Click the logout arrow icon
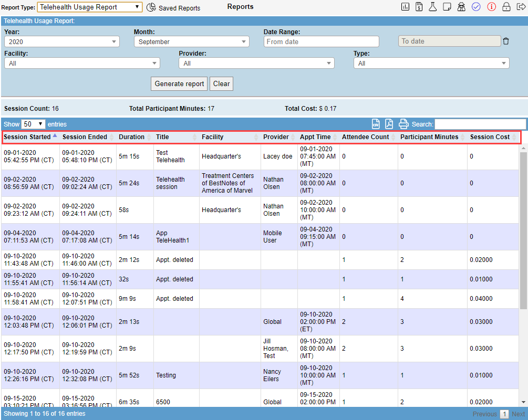The height and width of the screenshot is (420, 528). coord(521,7)
